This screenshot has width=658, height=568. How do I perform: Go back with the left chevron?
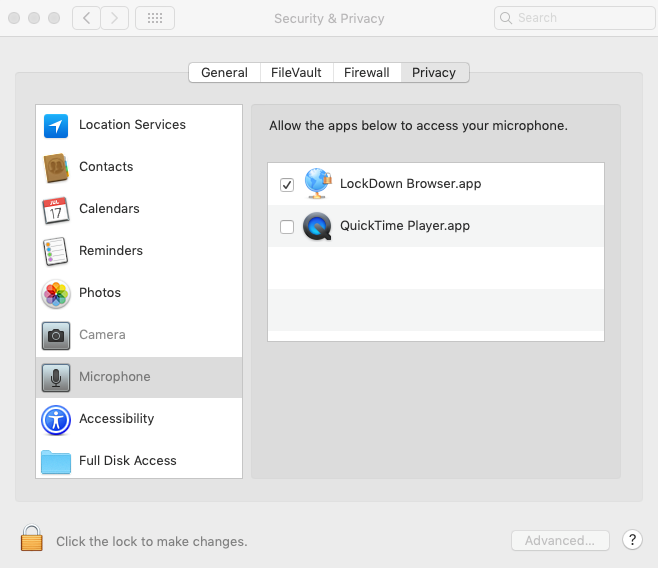pos(86,18)
